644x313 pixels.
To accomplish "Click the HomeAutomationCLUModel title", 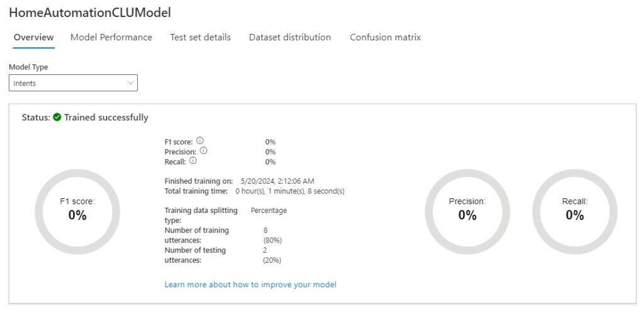I will pos(90,13).
